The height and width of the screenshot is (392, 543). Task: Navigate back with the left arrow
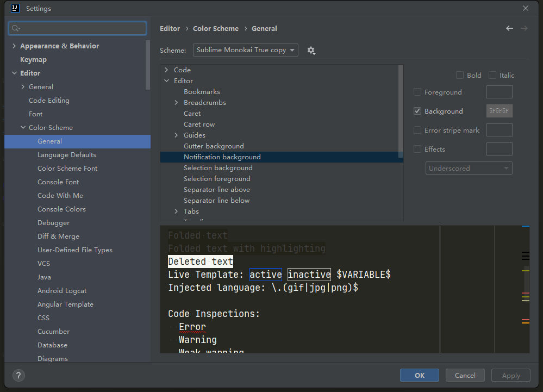pyautogui.click(x=509, y=28)
